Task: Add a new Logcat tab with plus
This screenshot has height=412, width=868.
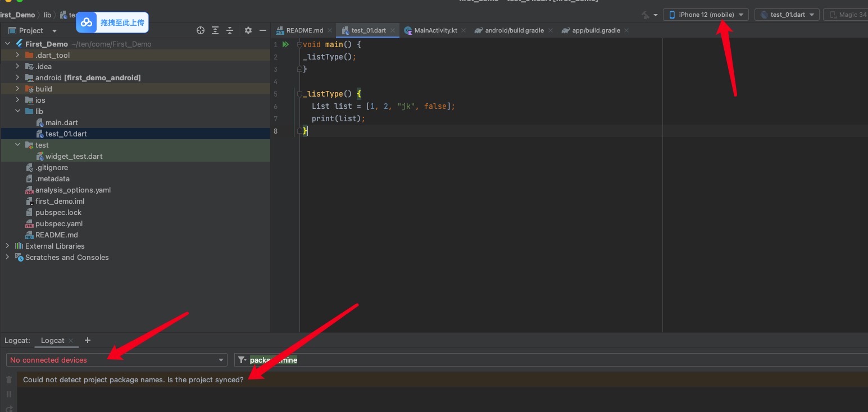Action: click(x=87, y=340)
